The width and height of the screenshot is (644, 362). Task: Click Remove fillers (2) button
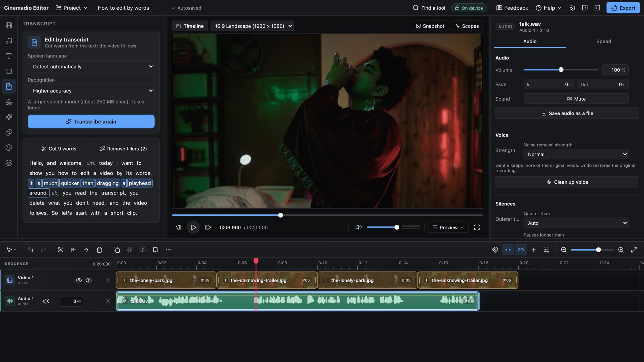(123, 149)
